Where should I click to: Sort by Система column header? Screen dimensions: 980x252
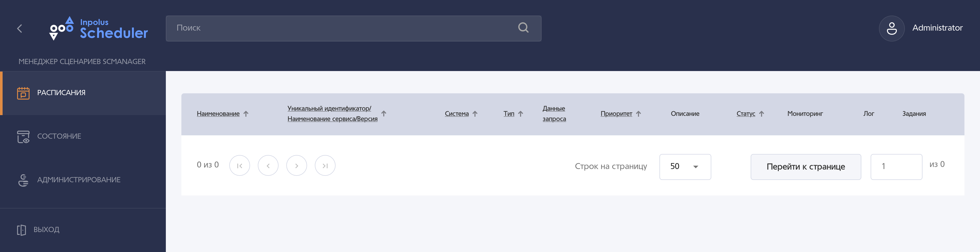[457, 114]
